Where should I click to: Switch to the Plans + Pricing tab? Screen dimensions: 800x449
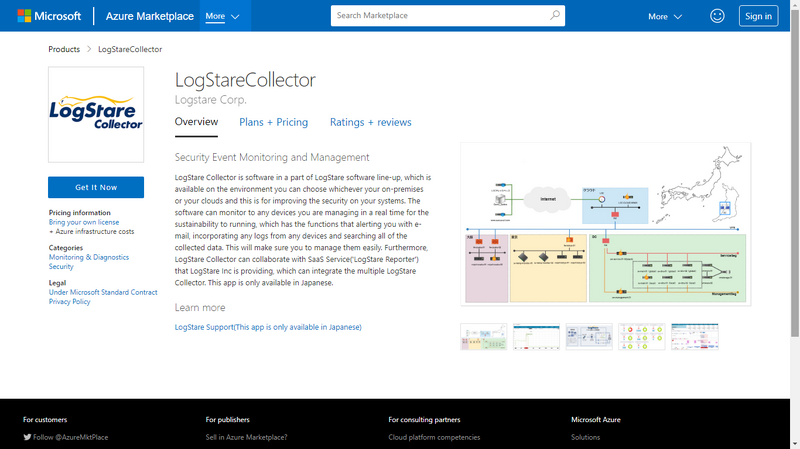pos(273,122)
